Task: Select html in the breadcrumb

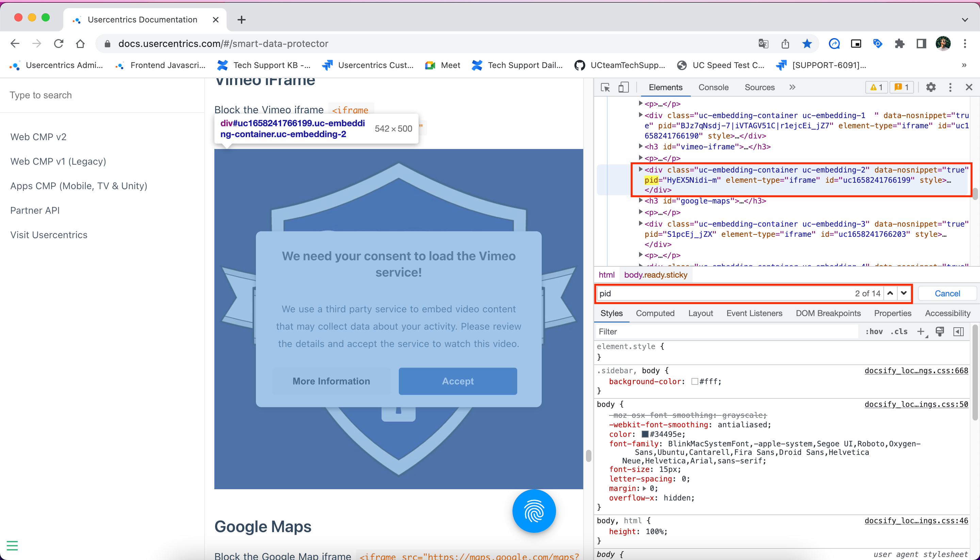Action: pyautogui.click(x=606, y=275)
